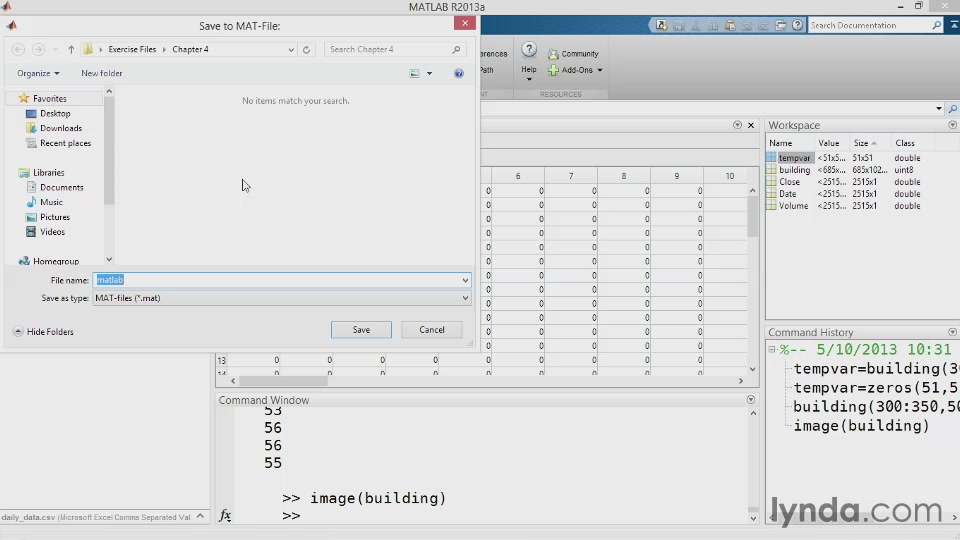Open the variable editor panel actions menu

coord(737,125)
